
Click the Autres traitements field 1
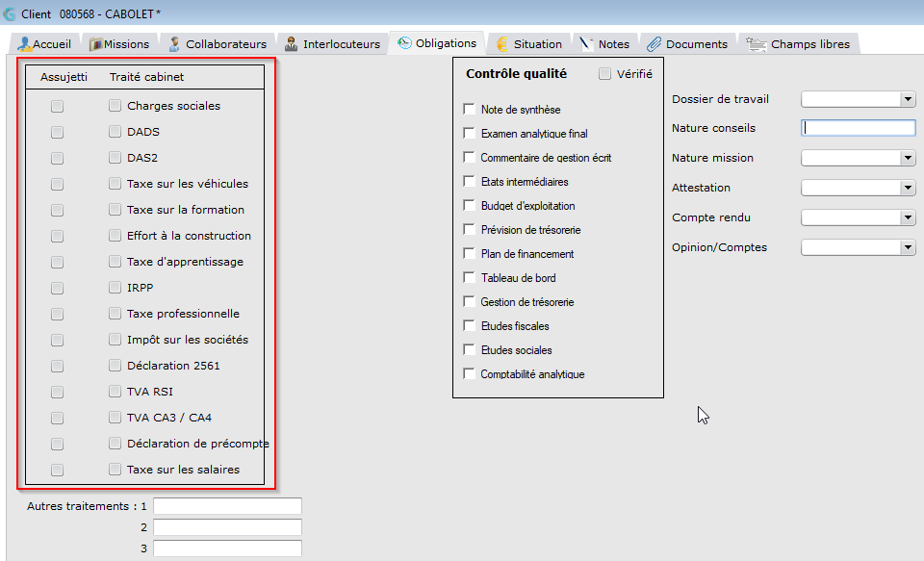[x=227, y=506]
